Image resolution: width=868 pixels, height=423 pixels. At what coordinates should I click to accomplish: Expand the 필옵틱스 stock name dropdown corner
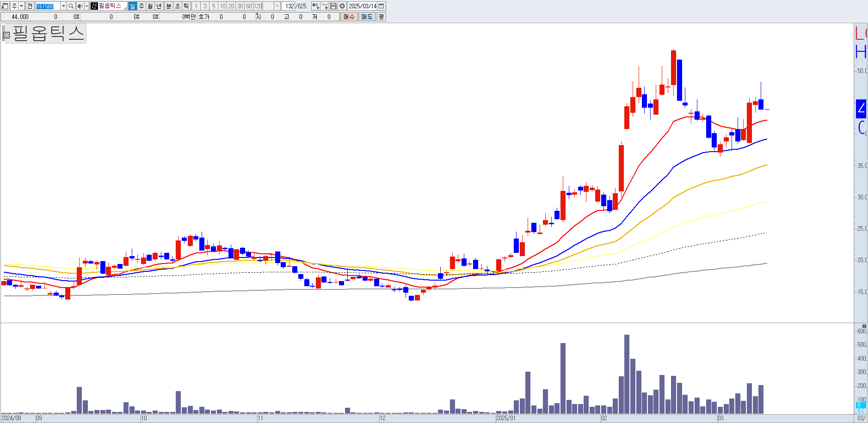(x=125, y=8)
